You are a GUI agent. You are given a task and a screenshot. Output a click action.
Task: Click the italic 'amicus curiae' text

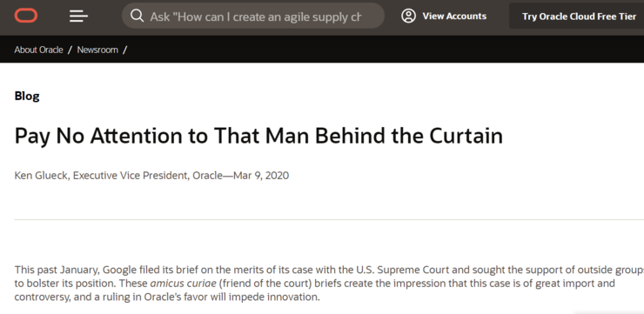click(183, 284)
